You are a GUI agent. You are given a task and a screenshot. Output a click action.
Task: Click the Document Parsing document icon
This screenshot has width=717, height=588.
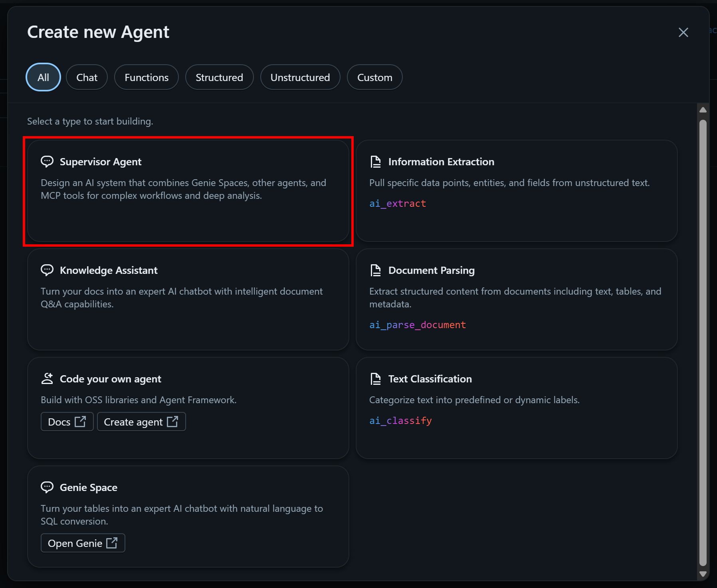[376, 270]
